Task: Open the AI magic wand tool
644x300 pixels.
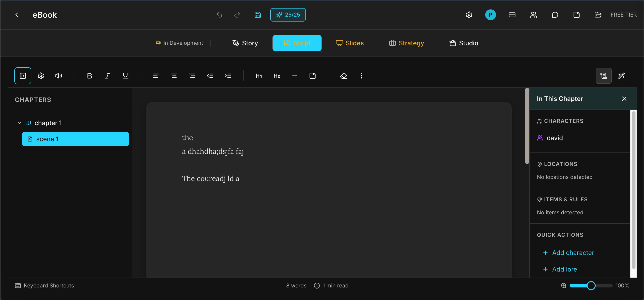Action: (622, 76)
